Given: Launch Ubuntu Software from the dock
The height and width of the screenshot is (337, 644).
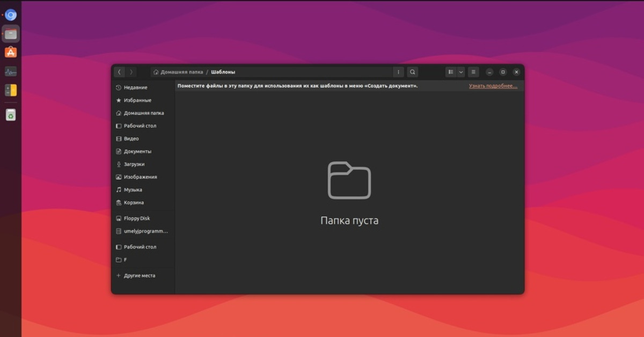Looking at the screenshot, I should coord(11,52).
